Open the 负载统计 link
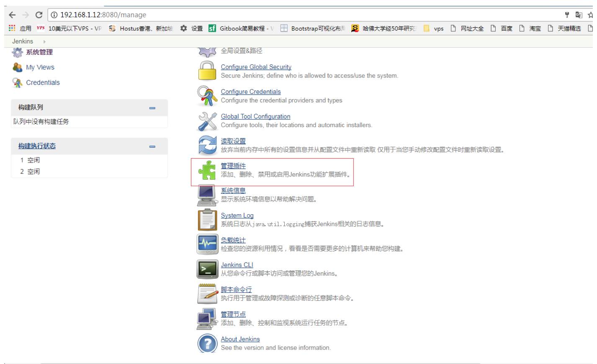Viewport: 597px width, 364px height. 233,240
